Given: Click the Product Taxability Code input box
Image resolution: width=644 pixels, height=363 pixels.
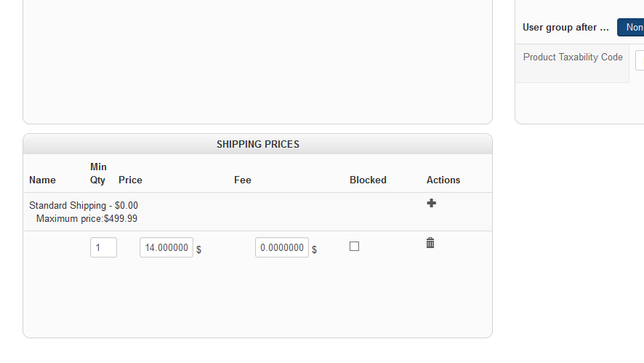Looking at the screenshot, I should [x=640, y=60].
